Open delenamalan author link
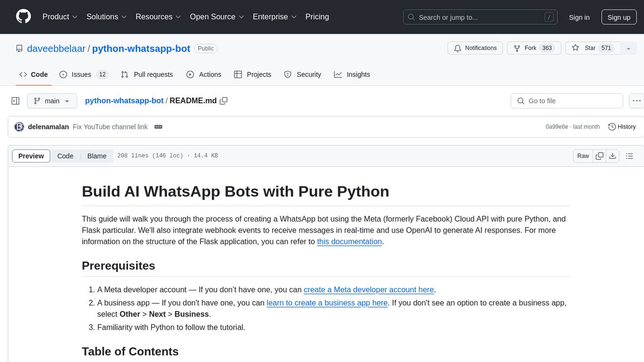This screenshot has width=644, height=362. click(49, 127)
